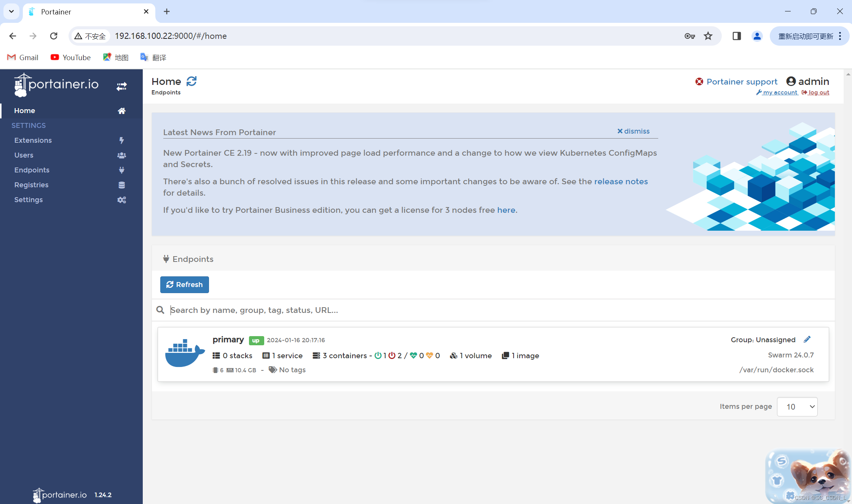852x504 pixels.
Task: Click the portainer.io logo at sidebar top
Action: point(56,85)
